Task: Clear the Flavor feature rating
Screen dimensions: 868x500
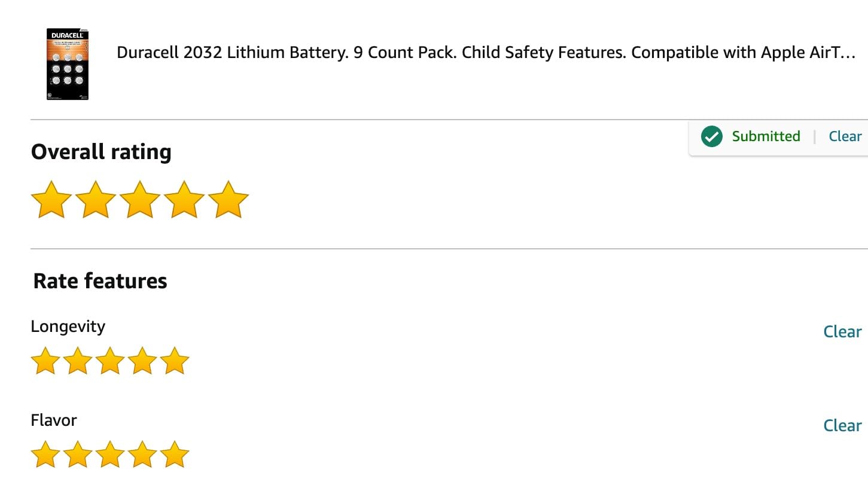Action: click(x=842, y=426)
